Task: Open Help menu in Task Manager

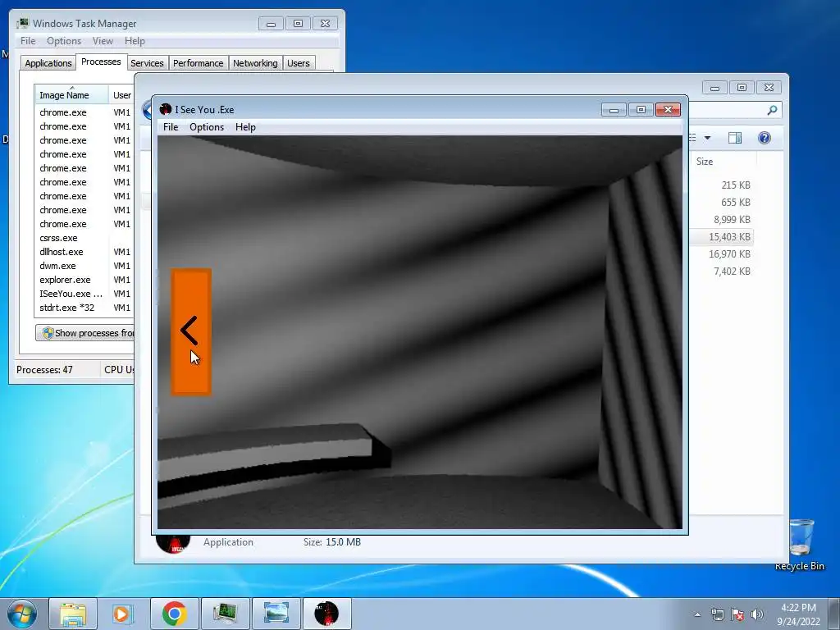Action: point(135,41)
